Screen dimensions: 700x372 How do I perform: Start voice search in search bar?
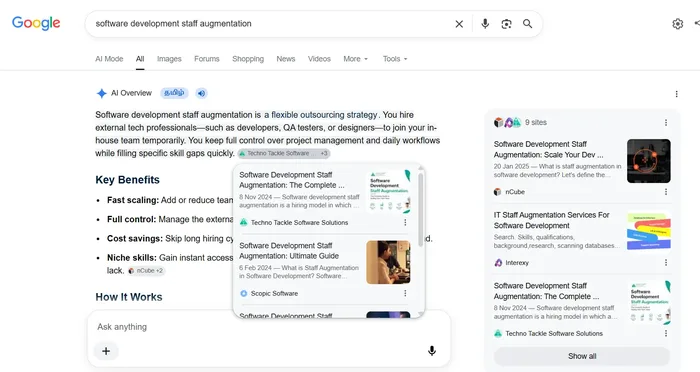tap(485, 24)
